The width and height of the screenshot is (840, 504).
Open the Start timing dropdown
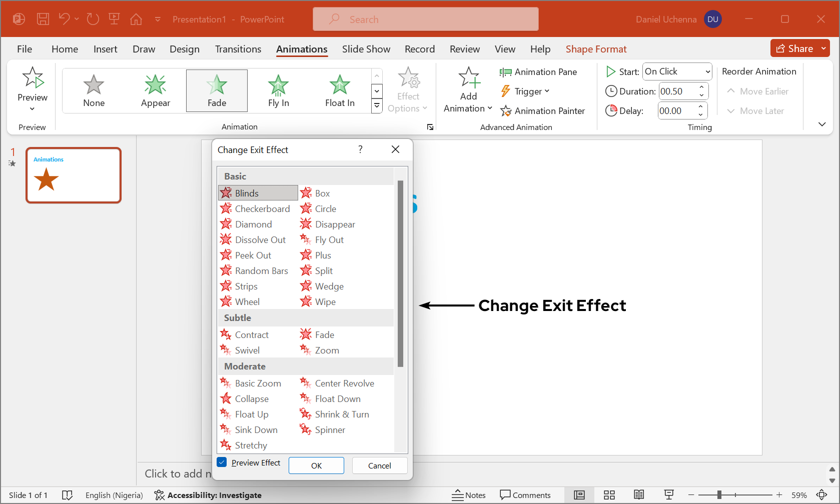[677, 71]
